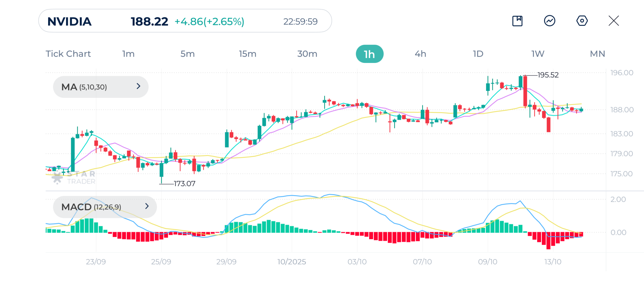Switch to the 4h timeframe
Image resolution: width=644 pixels, height=283 pixels.
[x=420, y=54]
